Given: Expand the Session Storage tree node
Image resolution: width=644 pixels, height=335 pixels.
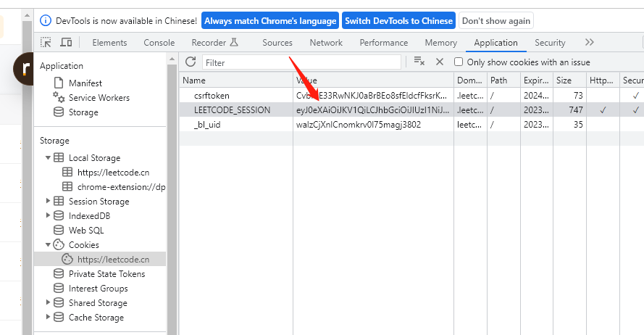Looking at the screenshot, I should point(48,201).
